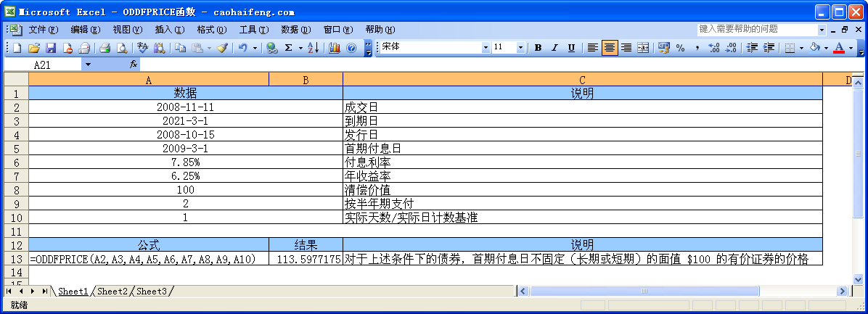Copy the selection

coord(180,48)
